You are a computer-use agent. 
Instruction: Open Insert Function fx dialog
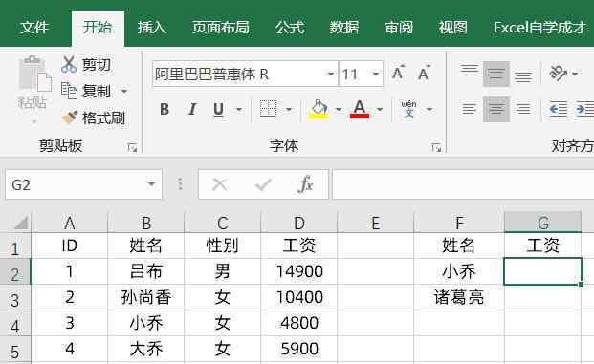[x=305, y=184]
